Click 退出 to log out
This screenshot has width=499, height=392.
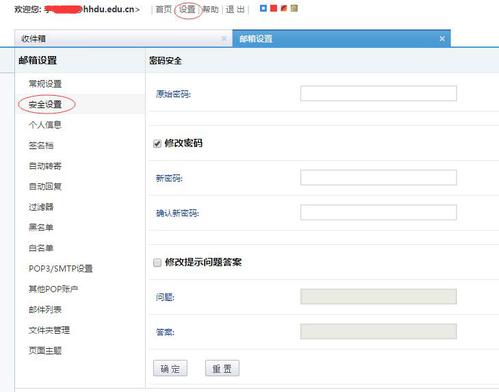point(235,9)
